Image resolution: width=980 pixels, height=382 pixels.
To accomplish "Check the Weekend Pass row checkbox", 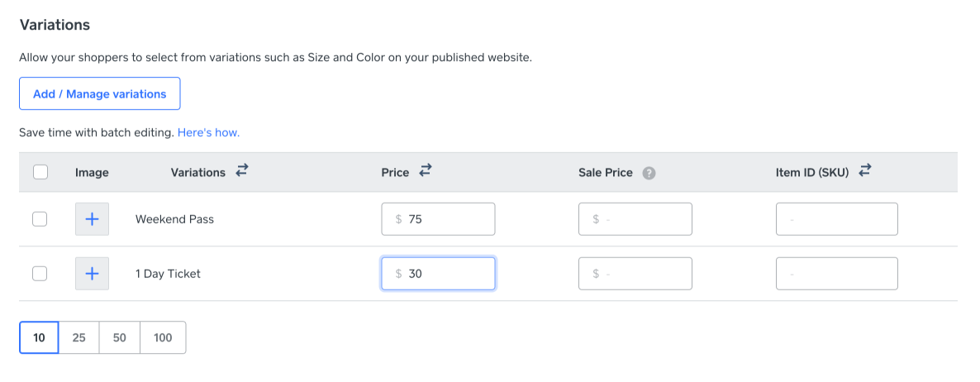I will (x=40, y=219).
